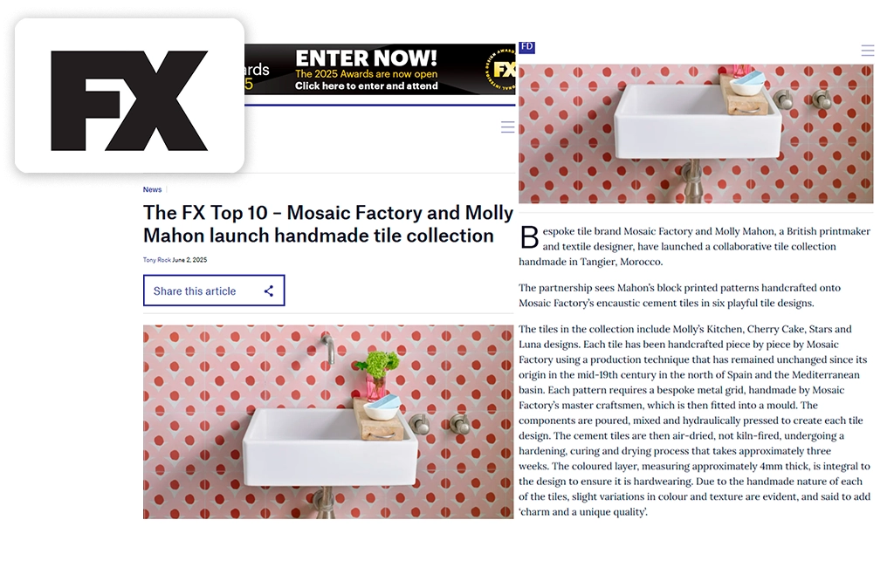Open the sink photo below the Share button
Viewport: 894px width, 588px height.
click(x=328, y=421)
